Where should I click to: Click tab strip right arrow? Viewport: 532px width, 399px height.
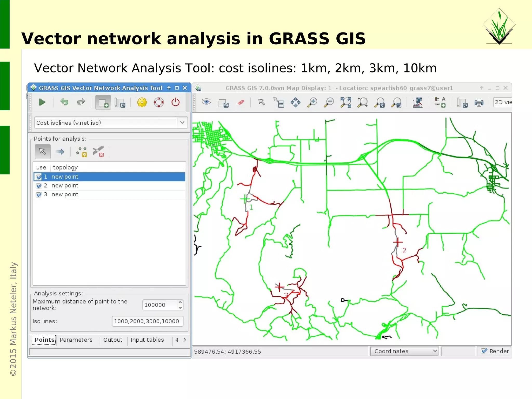pyautogui.click(x=185, y=340)
